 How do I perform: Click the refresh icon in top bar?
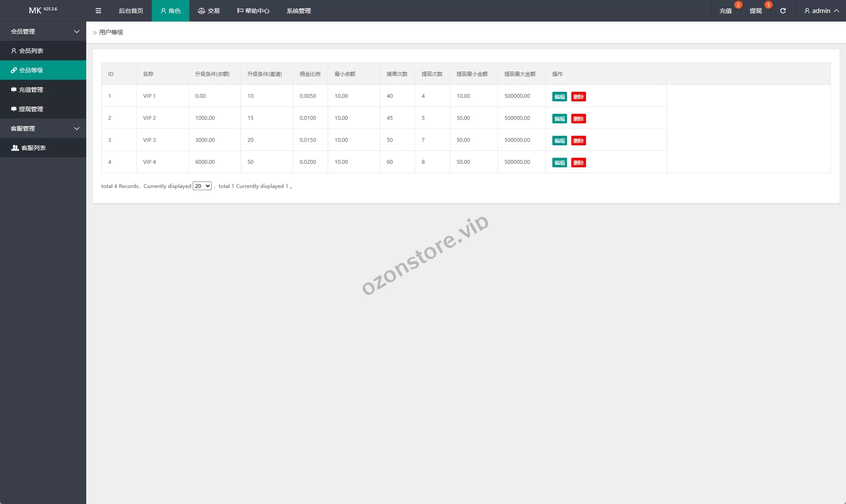coord(783,11)
